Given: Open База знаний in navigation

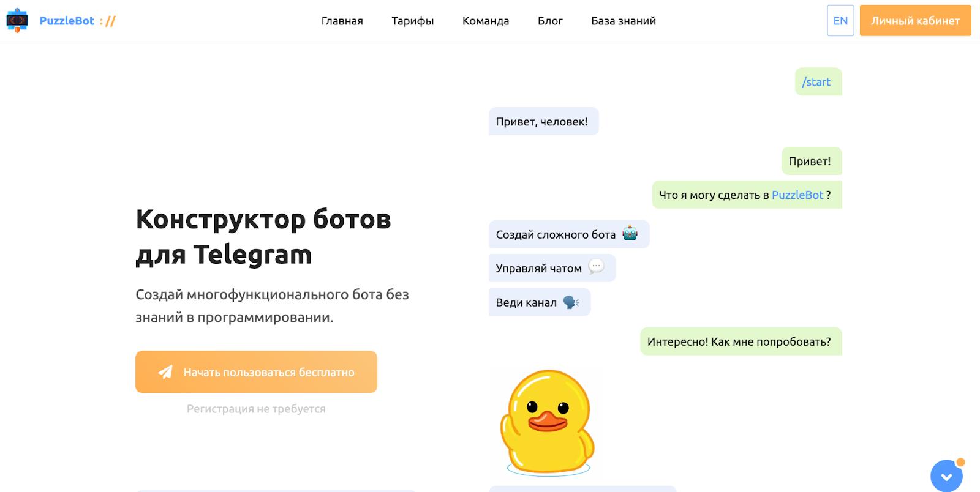Looking at the screenshot, I should coord(623,21).
